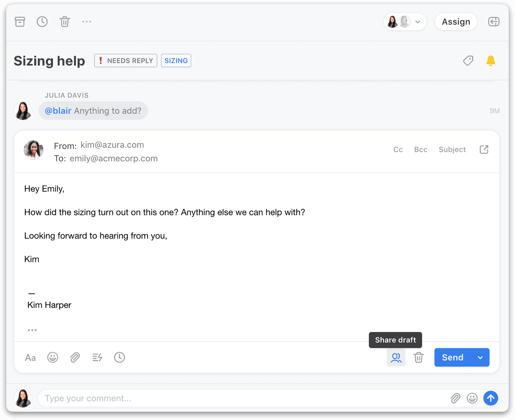The width and height of the screenshot is (515, 420).
Task: Show the Subject field
Action: (452, 150)
